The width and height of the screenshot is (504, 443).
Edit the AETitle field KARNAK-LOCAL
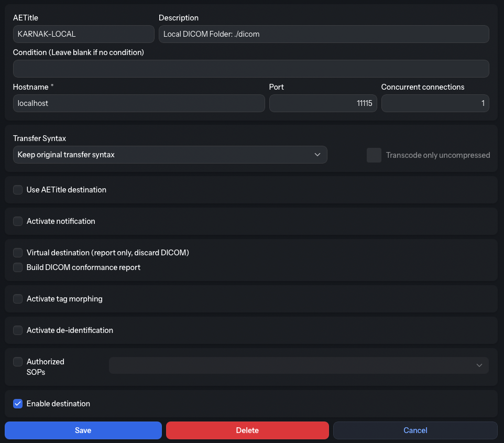(x=84, y=34)
